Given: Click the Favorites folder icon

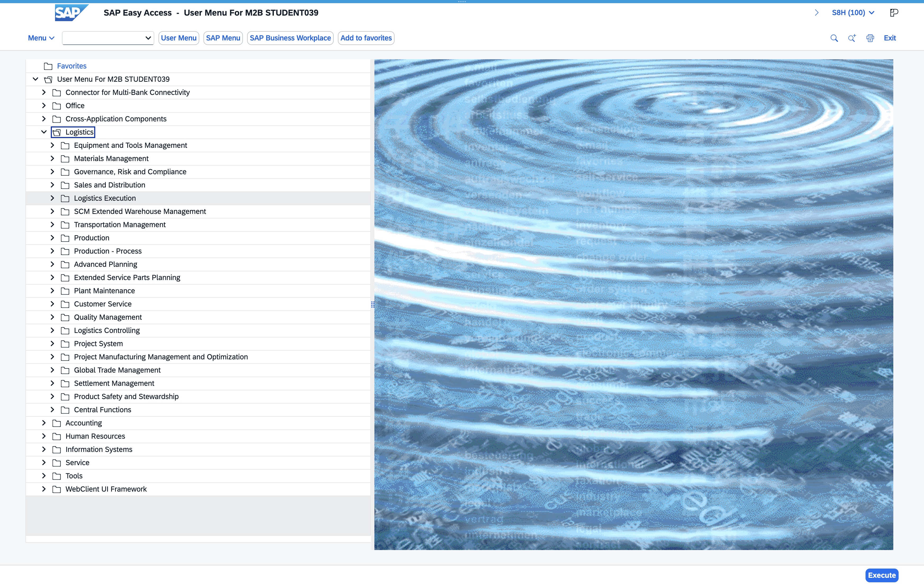Looking at the screenshot, I should (48, 66).
